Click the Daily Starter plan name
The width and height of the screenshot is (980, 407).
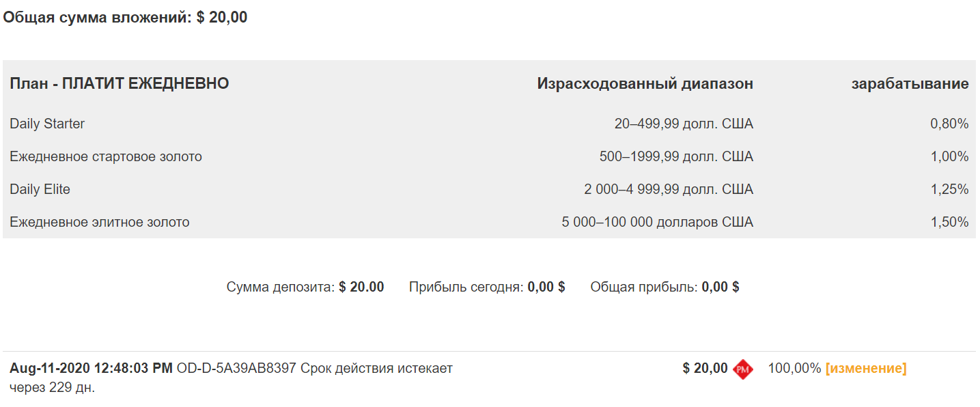click(x=47, y=124)
